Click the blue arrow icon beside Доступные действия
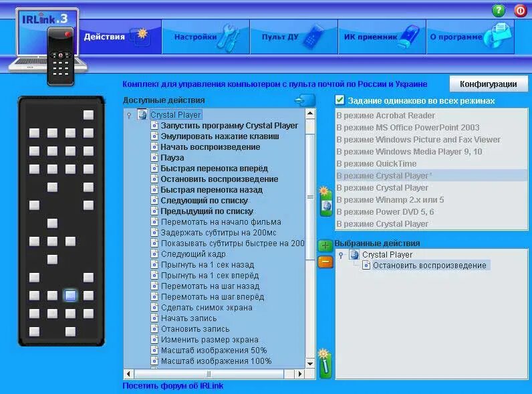Viewport: 532px width, 394px height. coord(305,100)
